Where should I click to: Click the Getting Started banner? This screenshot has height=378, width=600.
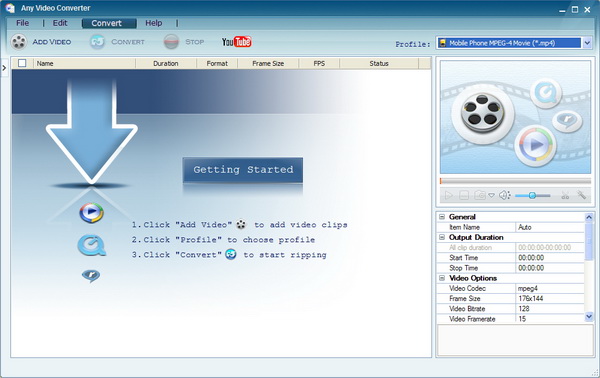(x=243, y=169)
